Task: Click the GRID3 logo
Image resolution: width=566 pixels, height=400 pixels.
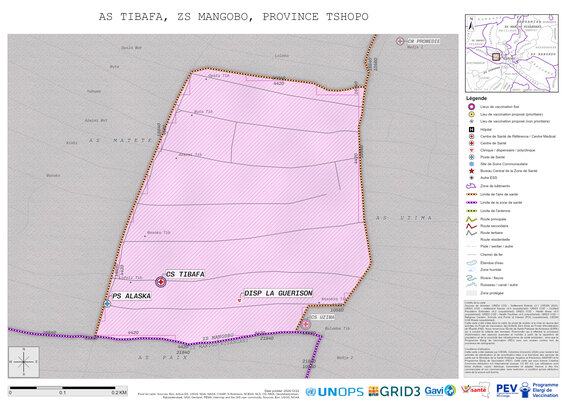Action: coord(394,391)
